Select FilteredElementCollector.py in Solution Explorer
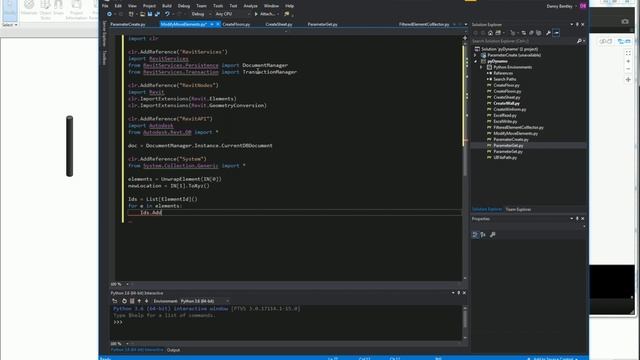This screenshot has width=640, height=360. tap(518, 127)
